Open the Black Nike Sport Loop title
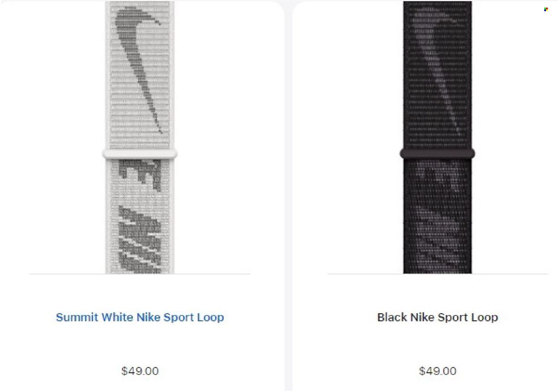 pos(437,317)
